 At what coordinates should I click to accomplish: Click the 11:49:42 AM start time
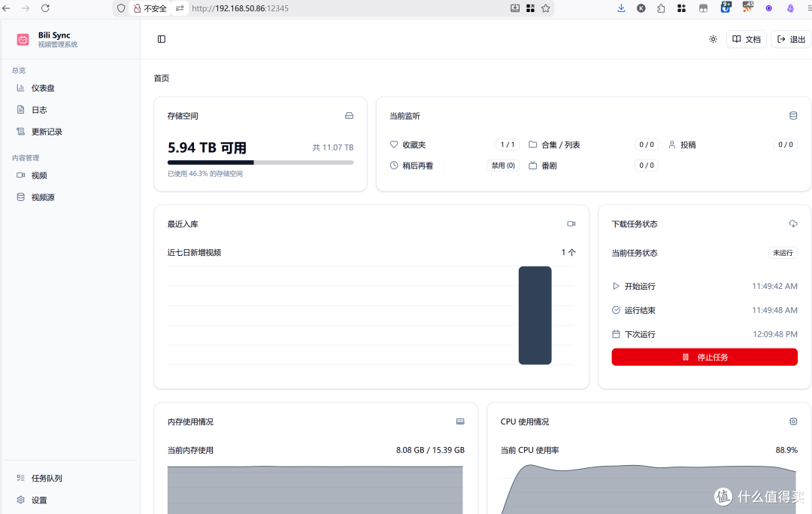(774, 286)
